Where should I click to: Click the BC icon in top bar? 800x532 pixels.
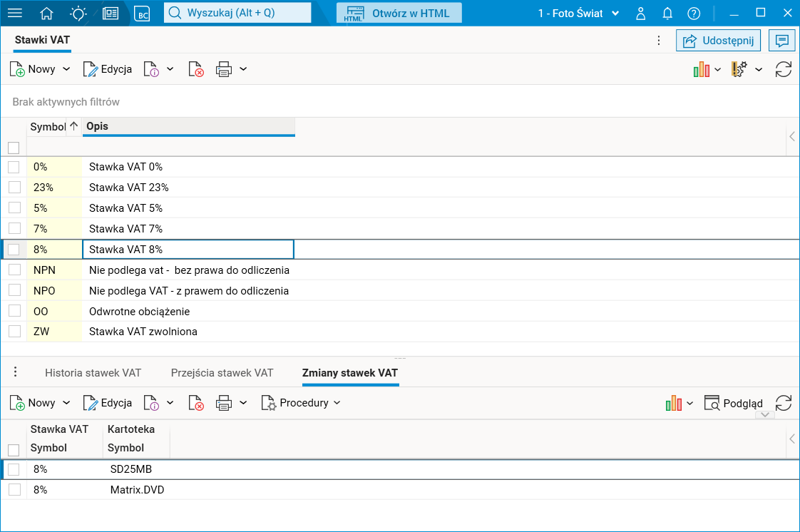(143, 14)
